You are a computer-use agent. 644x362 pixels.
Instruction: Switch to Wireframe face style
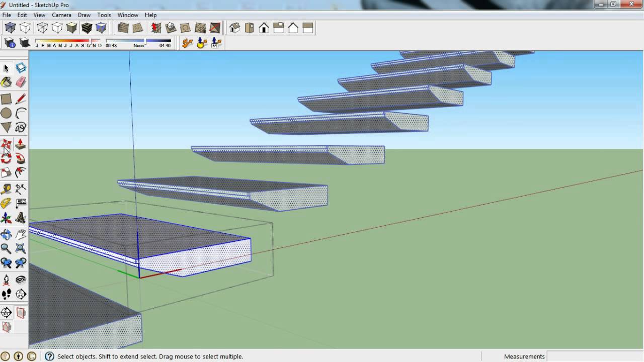click(x=42, y=28)
